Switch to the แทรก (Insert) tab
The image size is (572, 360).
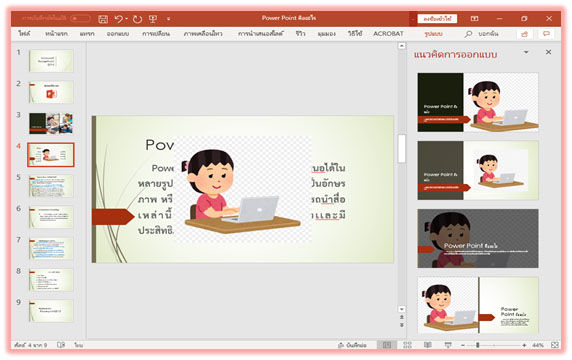[87, 34]
